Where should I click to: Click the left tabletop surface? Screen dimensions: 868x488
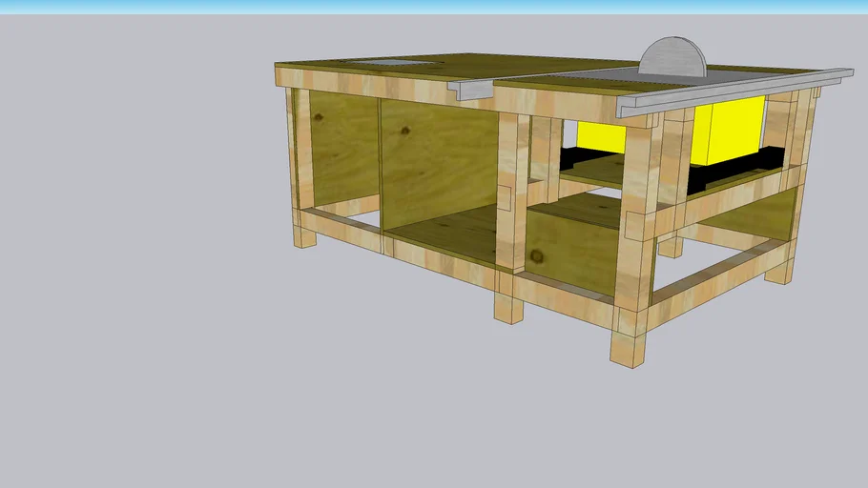[x=382, y=74]
